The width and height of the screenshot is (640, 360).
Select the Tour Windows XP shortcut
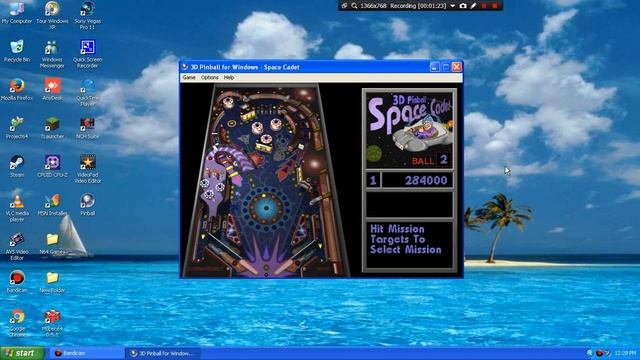click(x=52, y=15)
